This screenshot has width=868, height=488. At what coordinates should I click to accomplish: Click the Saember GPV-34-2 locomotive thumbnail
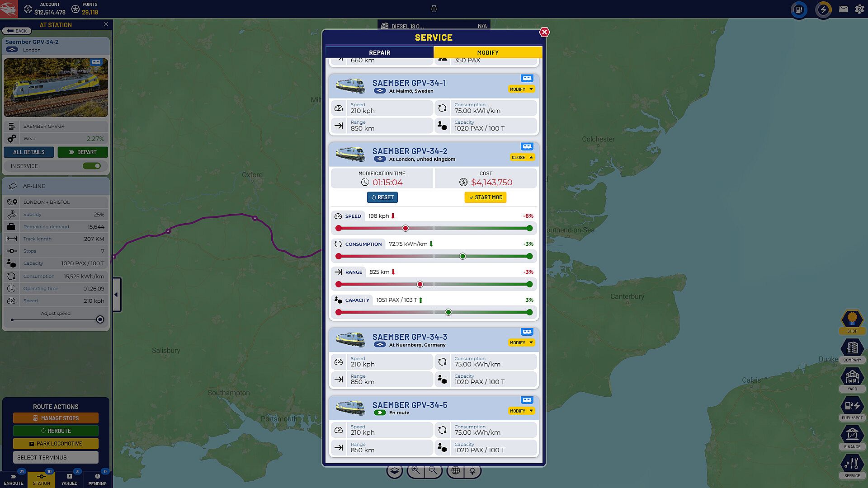click(56, 88)
